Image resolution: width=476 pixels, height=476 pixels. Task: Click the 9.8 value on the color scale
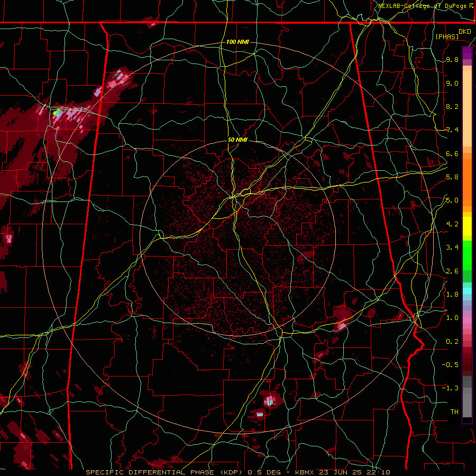pos(452,60)
